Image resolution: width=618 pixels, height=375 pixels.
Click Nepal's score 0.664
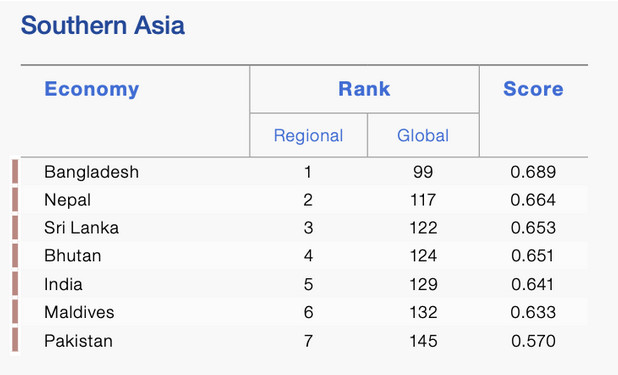[533, 200]
